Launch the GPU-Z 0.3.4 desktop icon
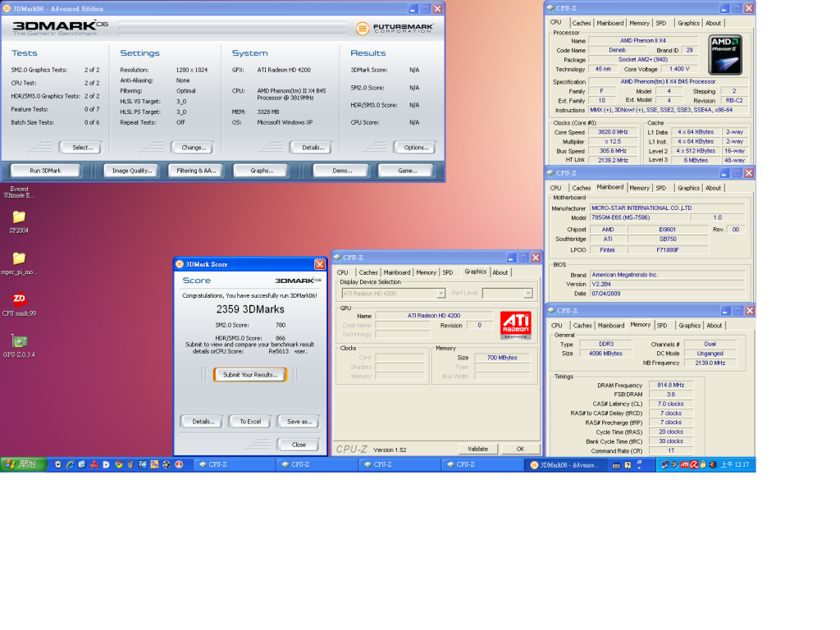Screen dimensions: 840x630 tap(20, 340)
